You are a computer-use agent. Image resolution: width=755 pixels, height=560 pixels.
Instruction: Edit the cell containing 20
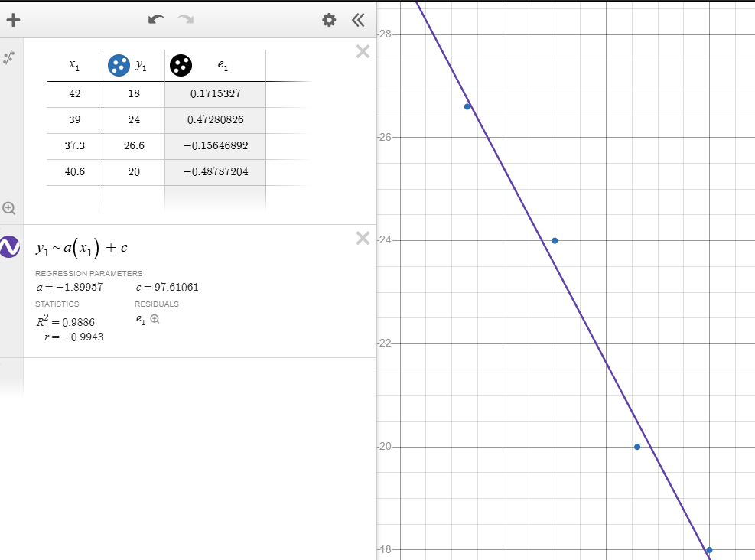point(134,172)
